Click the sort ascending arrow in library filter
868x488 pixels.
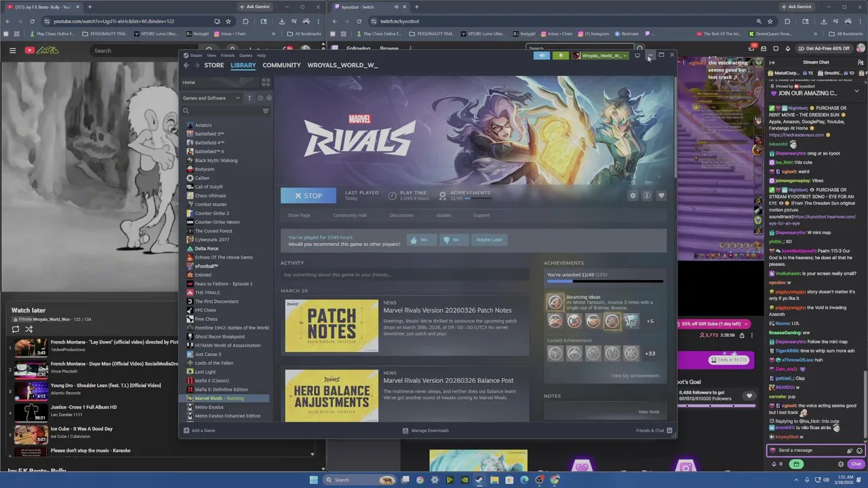[249, 98]
